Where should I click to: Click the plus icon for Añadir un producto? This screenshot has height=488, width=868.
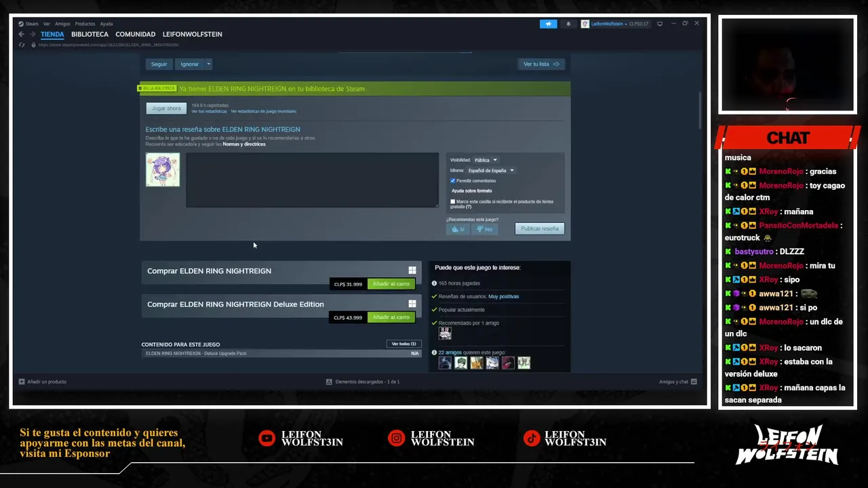[x=22, y=382]
